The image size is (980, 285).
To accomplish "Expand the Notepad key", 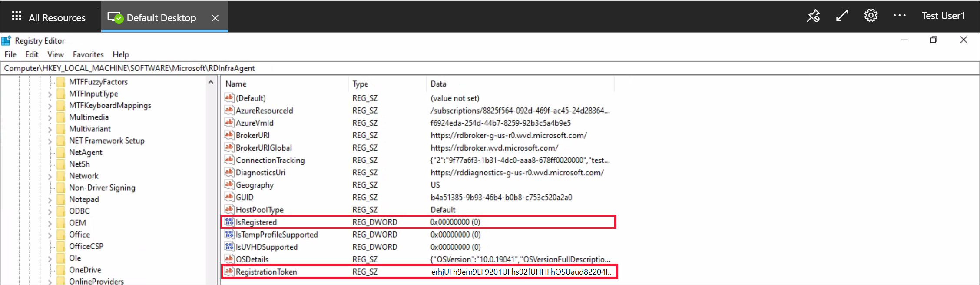I will [x=50, y=200].
